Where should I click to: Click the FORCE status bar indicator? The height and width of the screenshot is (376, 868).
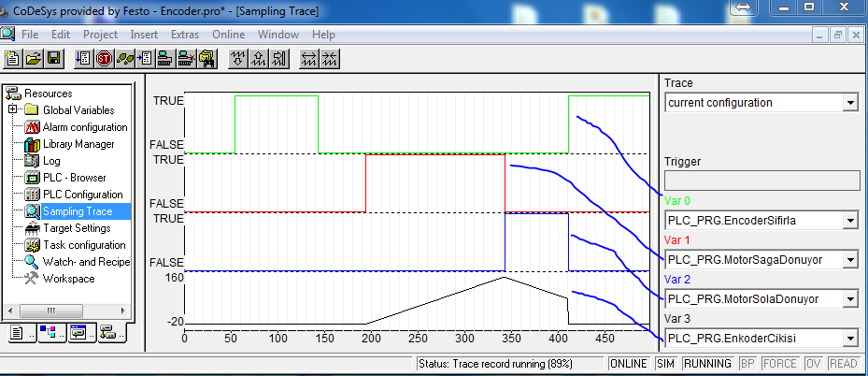(x=779, y=364)
